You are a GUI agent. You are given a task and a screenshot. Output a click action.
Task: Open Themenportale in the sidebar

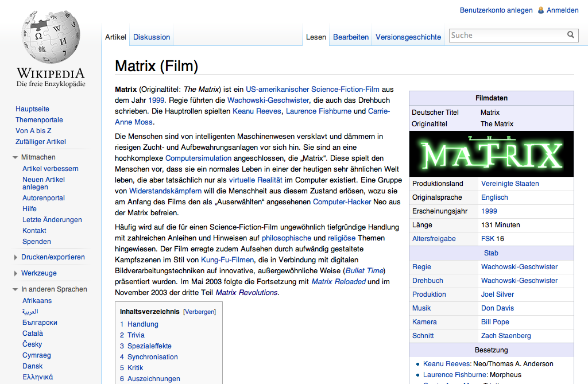[x=39, y=120]
